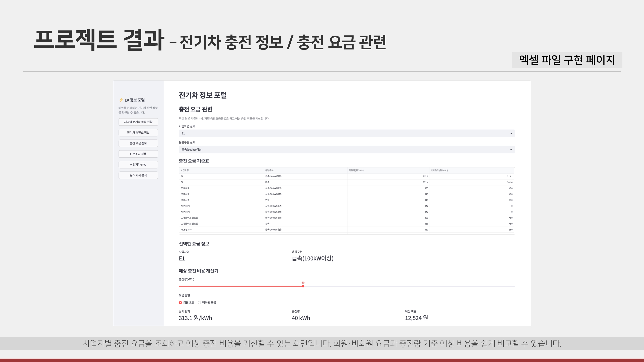Open the 사업자명 선택 dropdown
The width and height of the screenshot is (644, 362).
(346, 133)
